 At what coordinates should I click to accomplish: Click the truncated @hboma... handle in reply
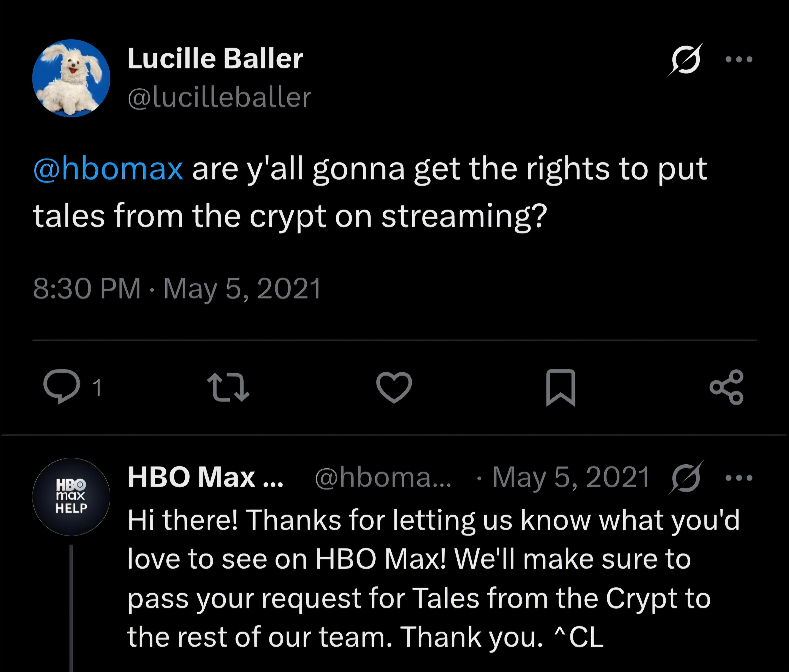(383, 477)
